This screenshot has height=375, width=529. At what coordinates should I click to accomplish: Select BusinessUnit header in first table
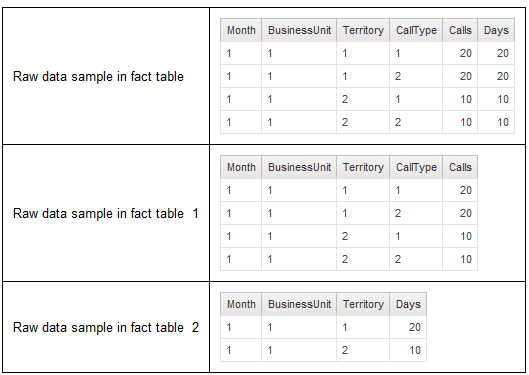tap(299, 30)
